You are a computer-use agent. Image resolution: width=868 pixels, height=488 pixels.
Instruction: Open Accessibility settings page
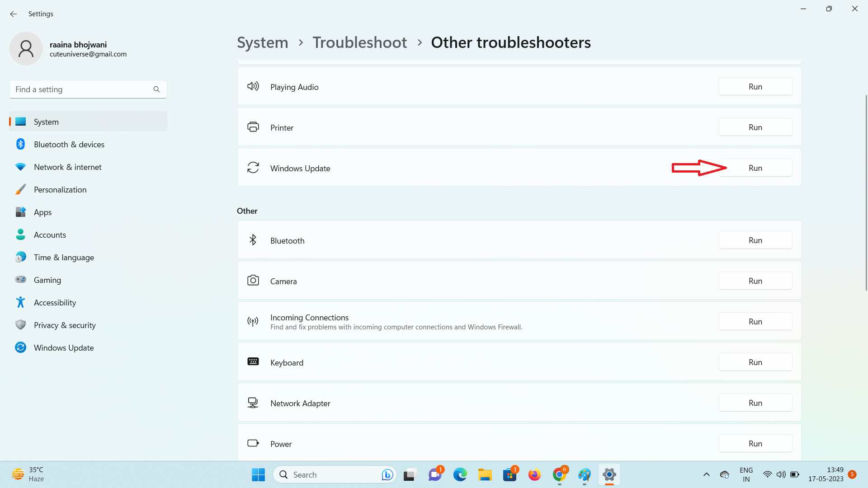55,303
